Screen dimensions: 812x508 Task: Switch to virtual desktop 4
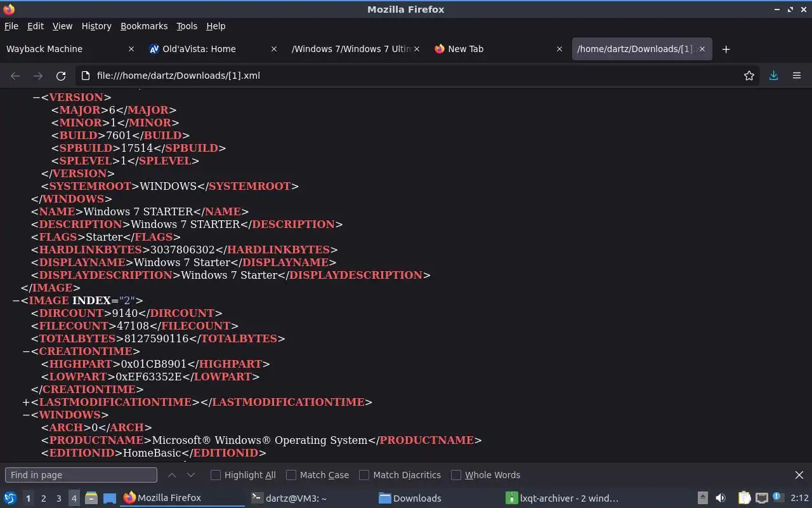74,498
